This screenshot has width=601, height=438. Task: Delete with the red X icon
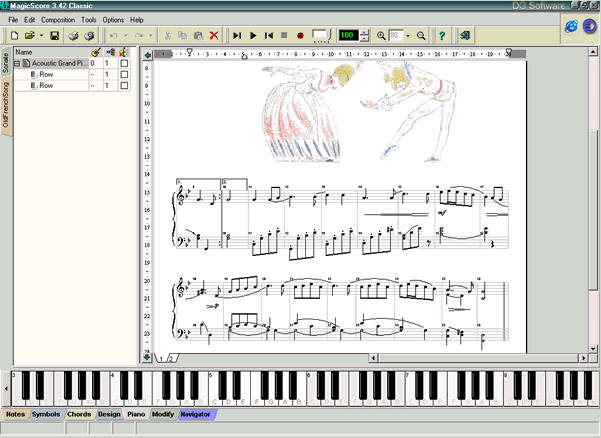(214, 36)
